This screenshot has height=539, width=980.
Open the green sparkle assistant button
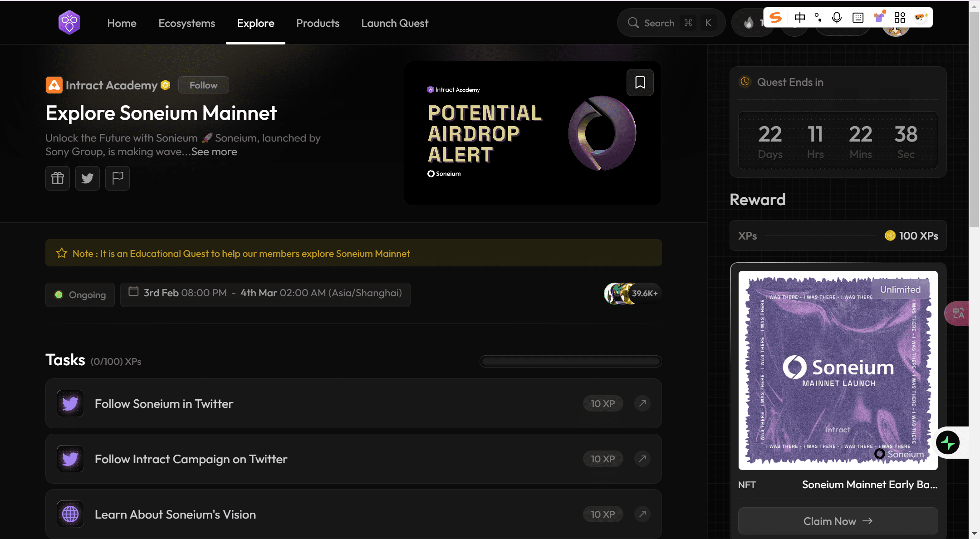(x=948, y=443)
